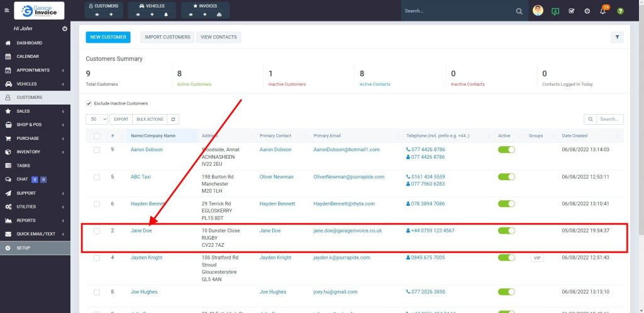
Task: Click the Import Customers button
Action: (167, 37)
